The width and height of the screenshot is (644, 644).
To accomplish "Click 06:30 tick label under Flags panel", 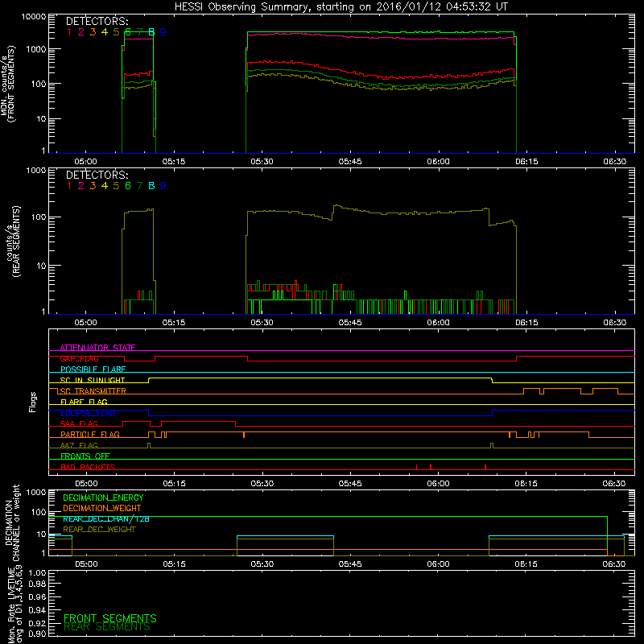I will 614,484.
